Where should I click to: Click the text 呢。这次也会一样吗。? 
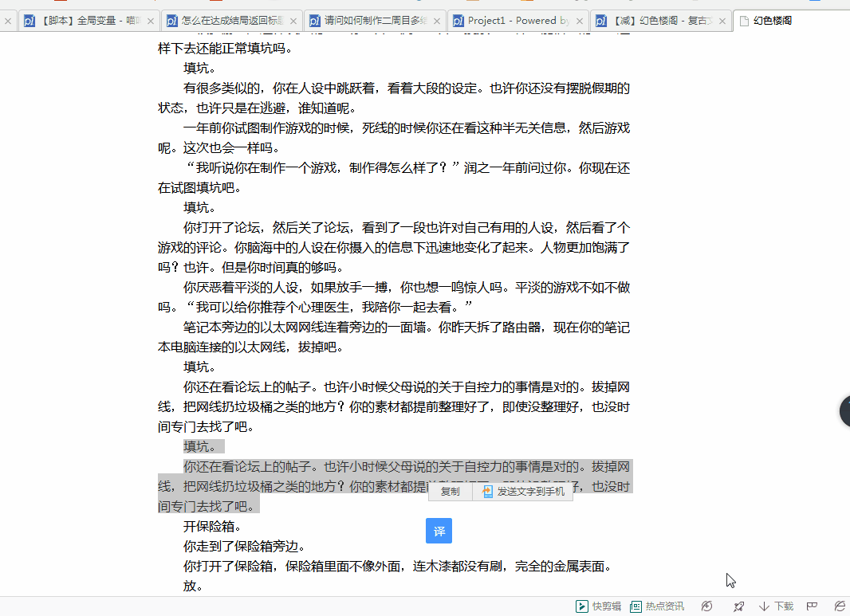218,148
